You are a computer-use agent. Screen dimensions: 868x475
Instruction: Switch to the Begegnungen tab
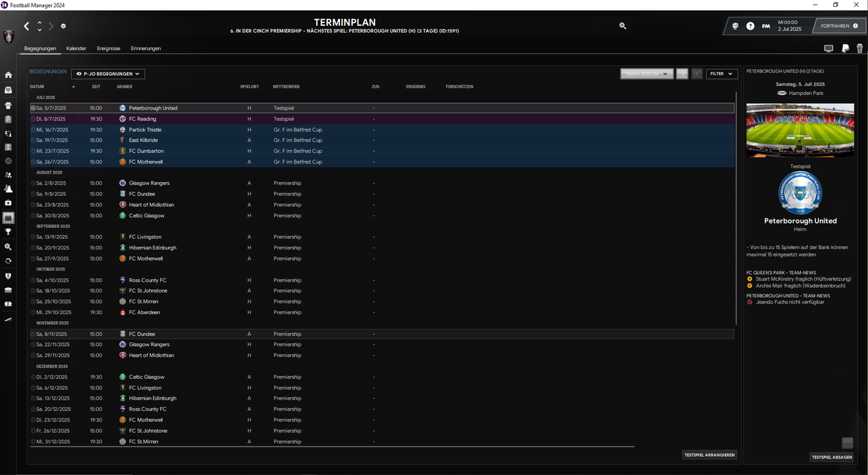(x=40, y=49)
